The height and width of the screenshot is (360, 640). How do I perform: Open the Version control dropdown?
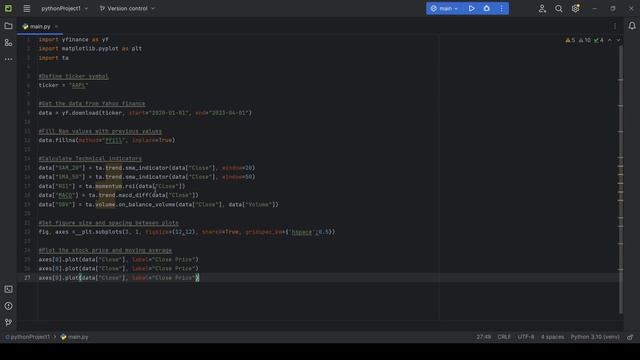[127, 8]
